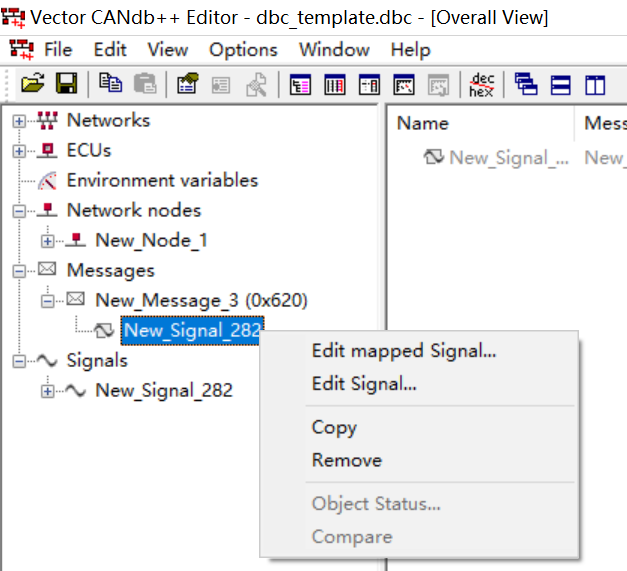Image resolution: width=627 pixels, height=571 pixels.
Task: Click the CANdb++ icon beside File menu
Action: pos(22,50)
